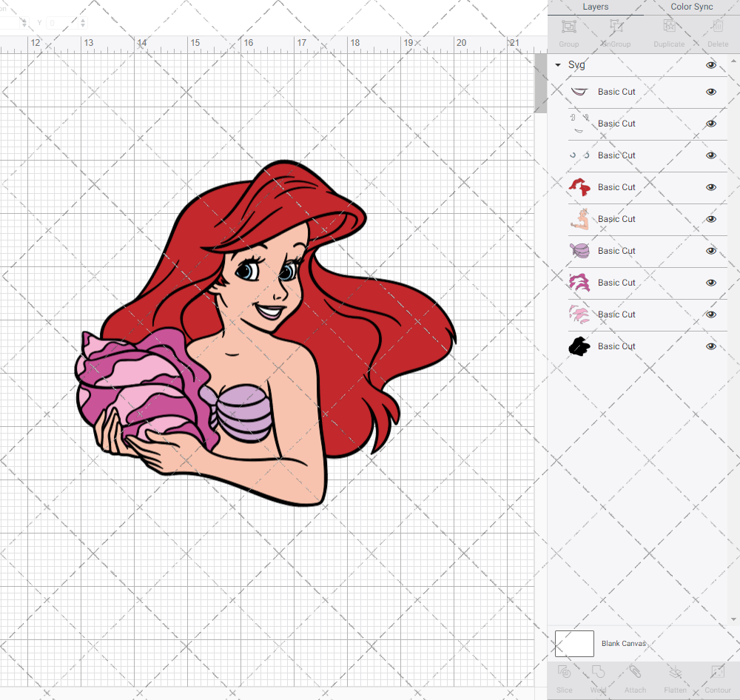Viewport: 740px width, 700px height.
Task: Select the eye details layer thumbnail
Action: point(579,155)
